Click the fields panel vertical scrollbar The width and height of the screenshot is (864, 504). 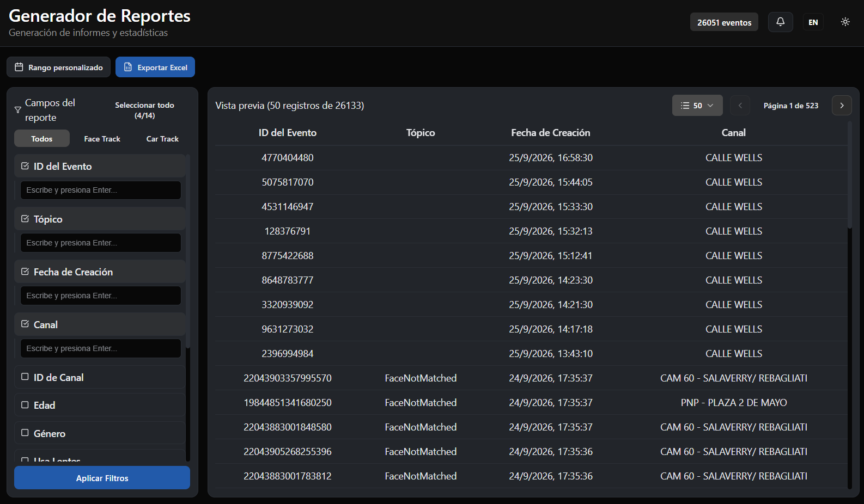pos(188,251)
